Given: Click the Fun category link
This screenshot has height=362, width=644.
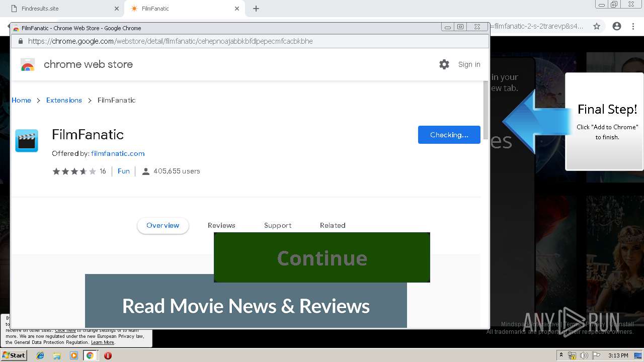Looking at the screenshot, I should 124,171.
